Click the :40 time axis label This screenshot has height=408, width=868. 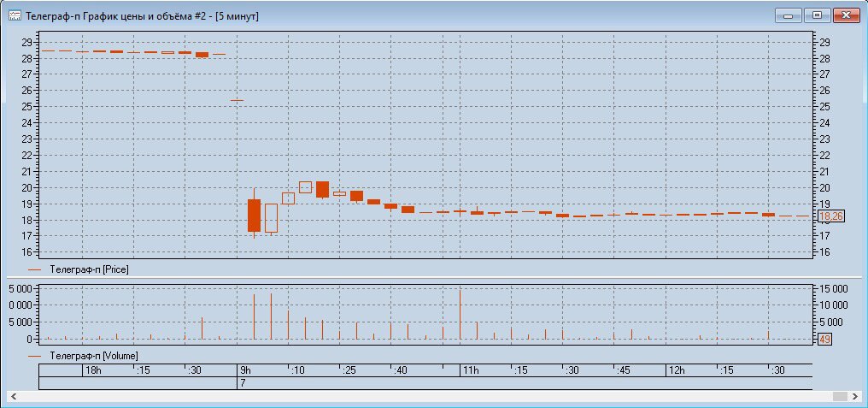coord(400,370)
